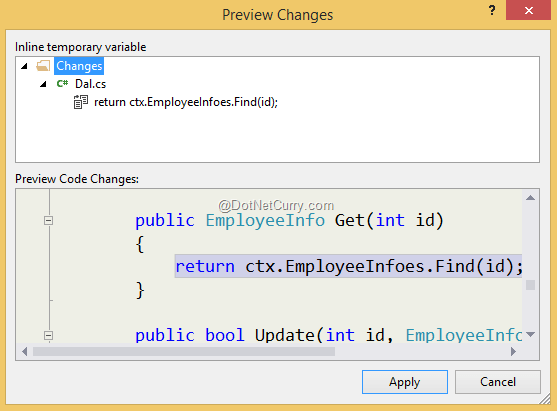Screen dimensions: 557x411
Task: Click the Update method signature line
Action: click(x=329, y=335)
